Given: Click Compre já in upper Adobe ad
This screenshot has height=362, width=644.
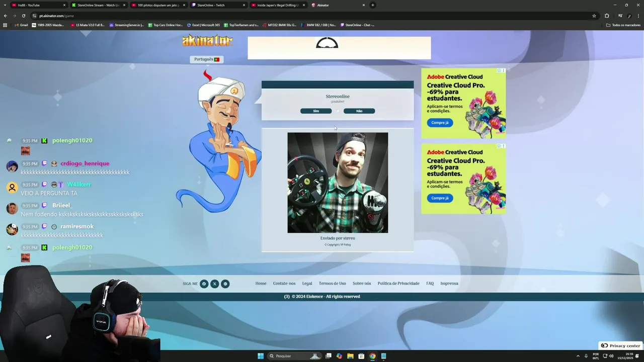Looking at the screenshot, I should 440,123.
